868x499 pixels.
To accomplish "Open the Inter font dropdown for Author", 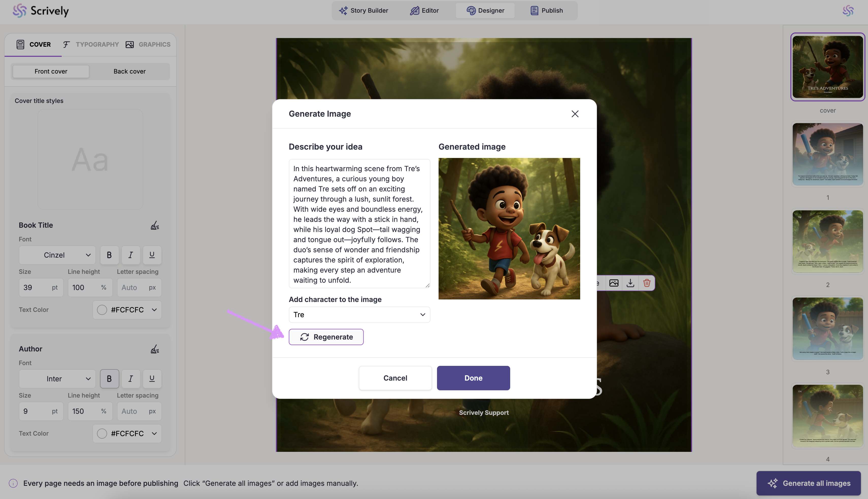I will pos(57,379).
